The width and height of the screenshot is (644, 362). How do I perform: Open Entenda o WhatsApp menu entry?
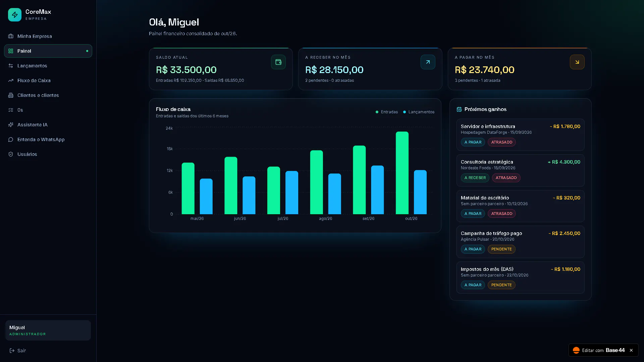pos(48,139)
